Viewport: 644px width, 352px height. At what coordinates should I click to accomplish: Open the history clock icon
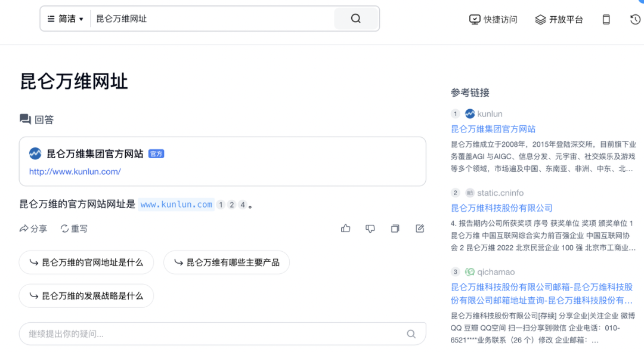(635, 19)
